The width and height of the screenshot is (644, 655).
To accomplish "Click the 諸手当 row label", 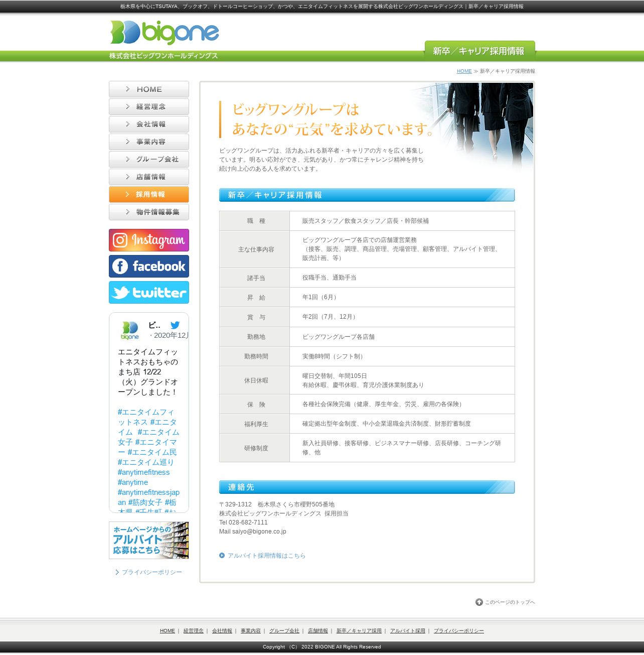I will [255, 278].
